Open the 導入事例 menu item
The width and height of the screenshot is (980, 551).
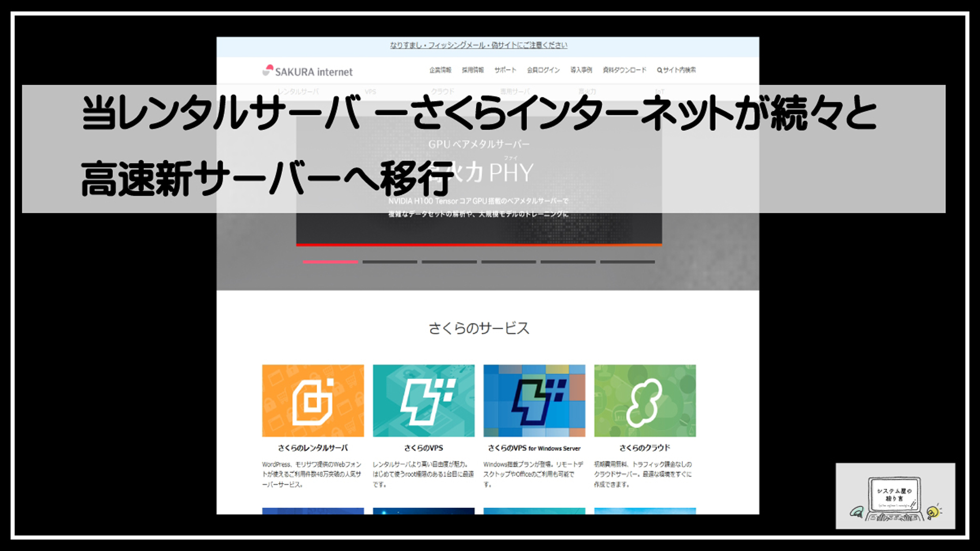[581, 70]
